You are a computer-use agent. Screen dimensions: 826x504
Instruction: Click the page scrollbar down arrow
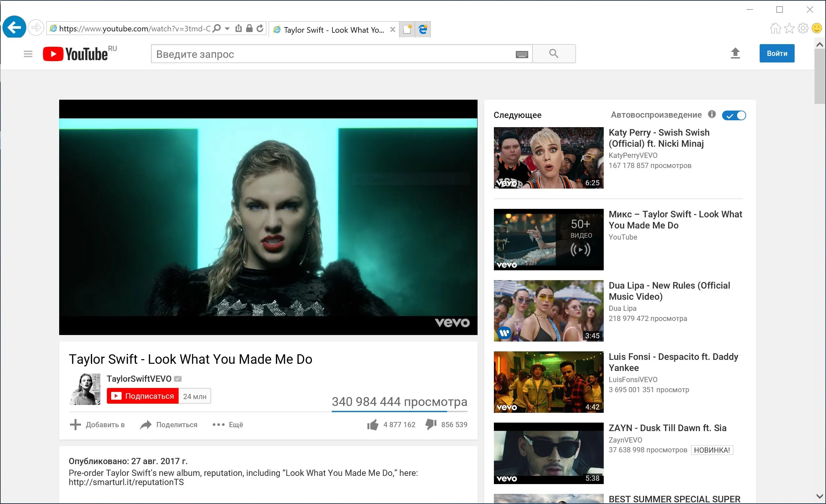pyautogui.click(x=820, y=496)
